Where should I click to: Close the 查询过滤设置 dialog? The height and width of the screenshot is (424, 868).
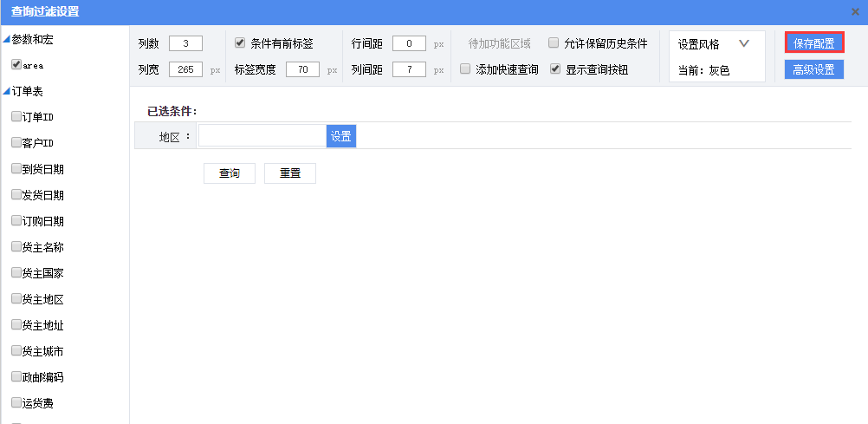(x=855, y=11)
